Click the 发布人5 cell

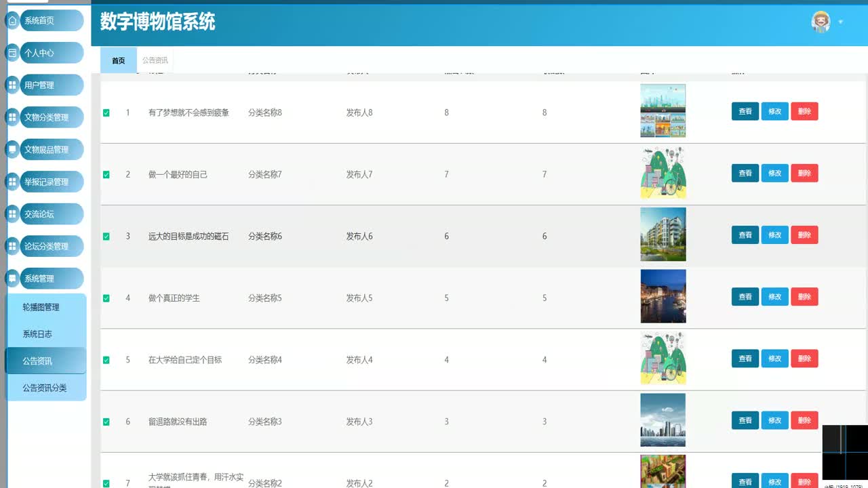pos(359,298)
